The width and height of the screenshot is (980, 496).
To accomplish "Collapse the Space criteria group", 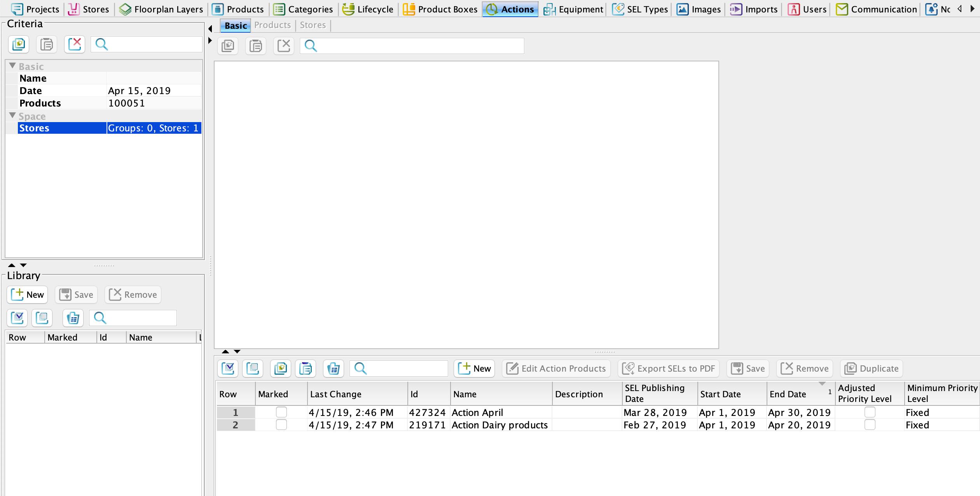I will (12, 115).
